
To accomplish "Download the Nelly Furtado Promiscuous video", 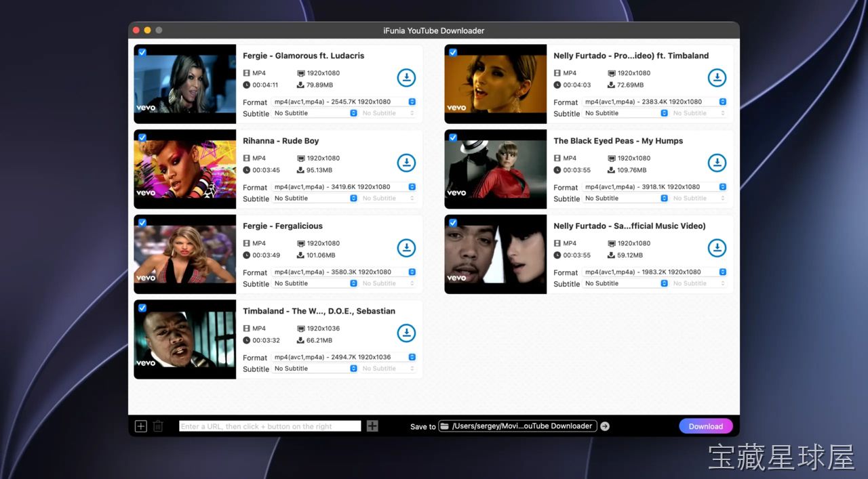I will [x=717, y=77].
